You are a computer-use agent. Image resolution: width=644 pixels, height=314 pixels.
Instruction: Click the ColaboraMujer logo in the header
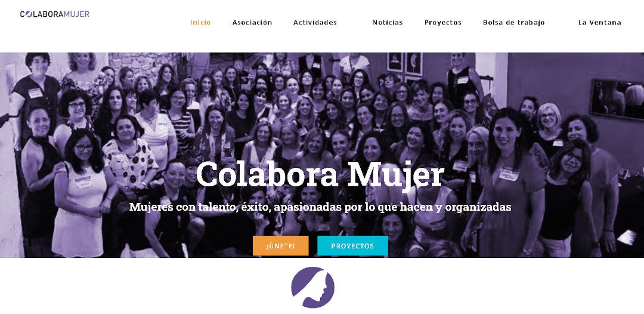point(55,14)
